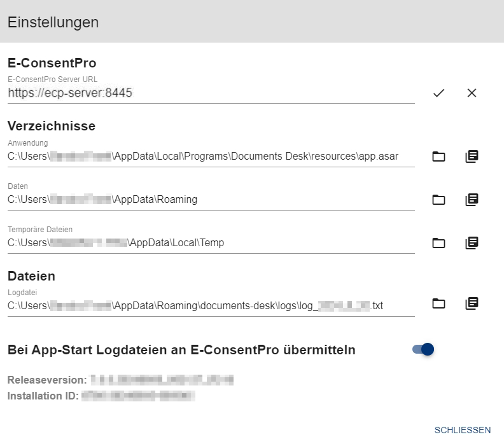This screenshot has height=444, width=504.
Task: Click the Releaseversion label text
Action: point(47,380)
